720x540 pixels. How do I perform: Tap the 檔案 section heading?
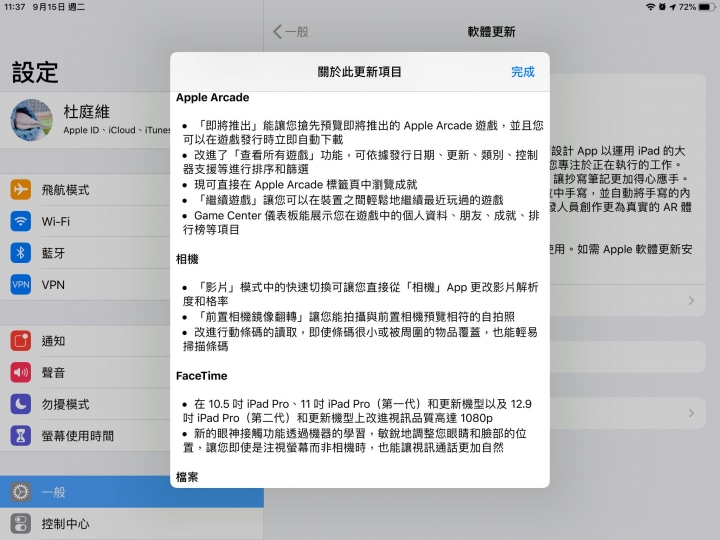187,477
